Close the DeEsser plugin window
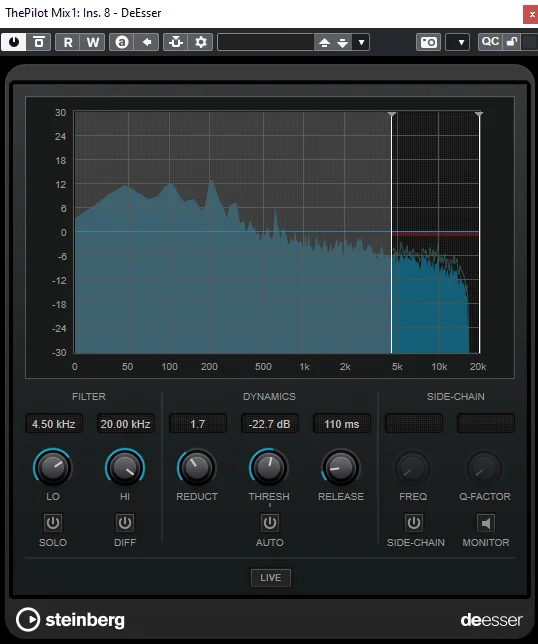 531,14
